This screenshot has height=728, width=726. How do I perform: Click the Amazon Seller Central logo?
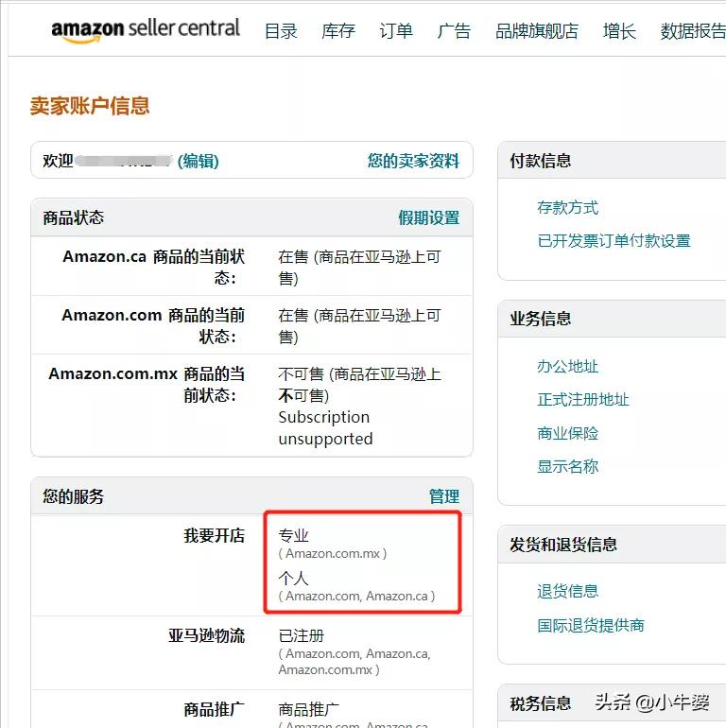(x=146, y=30)
